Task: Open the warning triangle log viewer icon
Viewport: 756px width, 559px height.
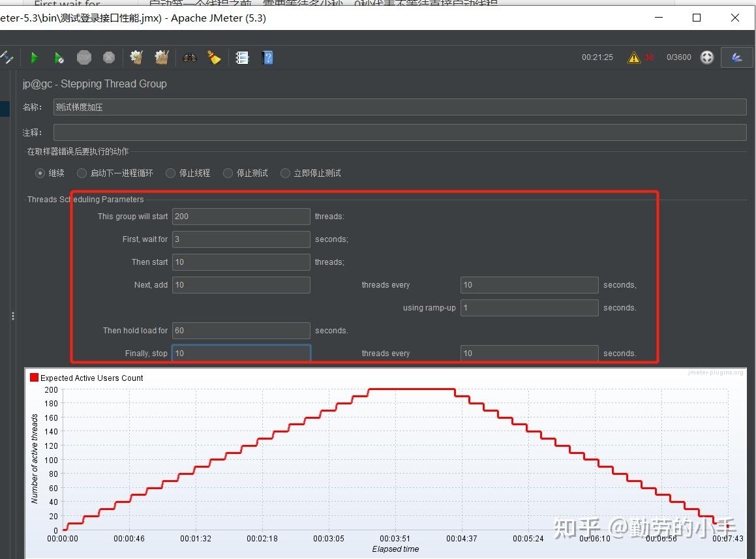Action: point(634,57)
